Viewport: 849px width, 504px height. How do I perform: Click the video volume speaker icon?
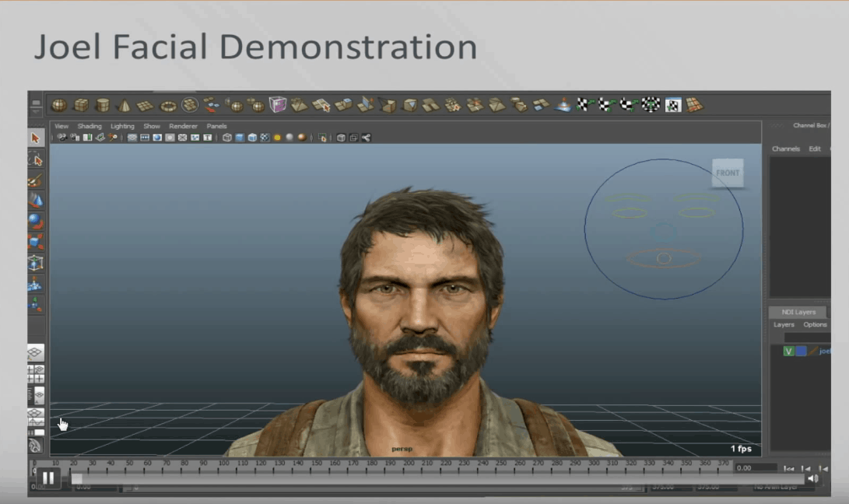pos(812,478)
